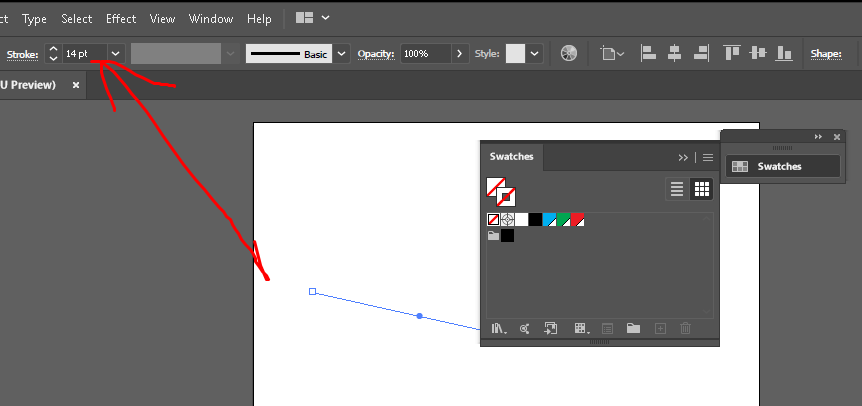Open the workspace switcher icon
Image resolution: width=862 pixels, height=406 pixels.
click(x=305, y=18)
